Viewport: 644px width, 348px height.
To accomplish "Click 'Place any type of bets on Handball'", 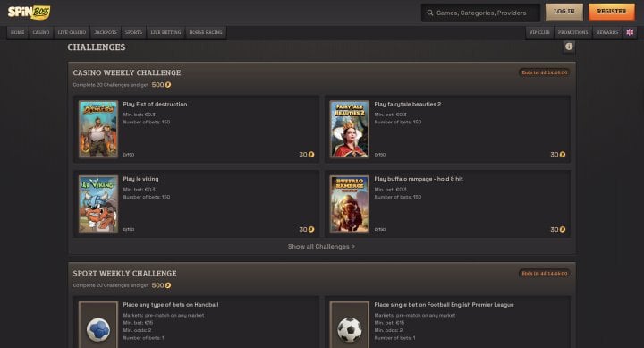I will pos(171,305).
